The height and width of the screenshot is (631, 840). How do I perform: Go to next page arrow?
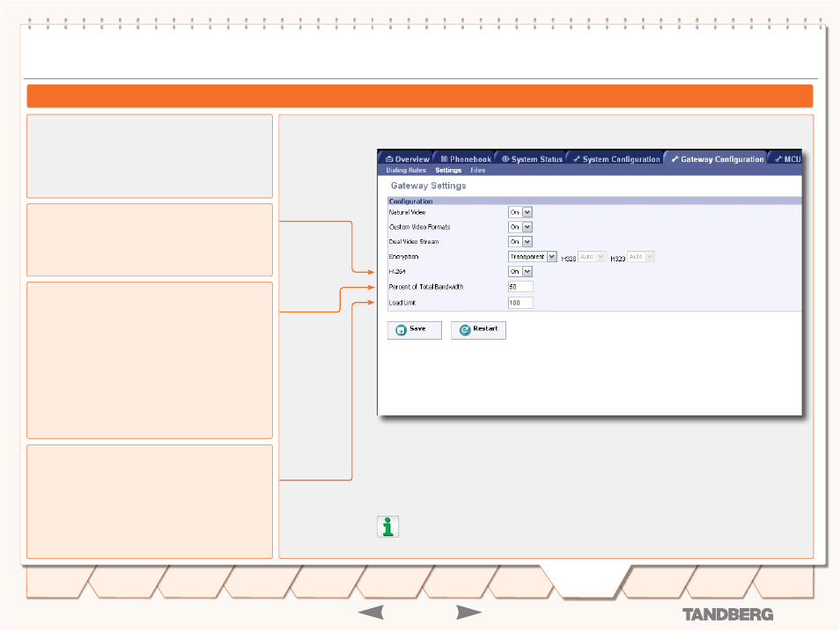click(x=468, y=612)
